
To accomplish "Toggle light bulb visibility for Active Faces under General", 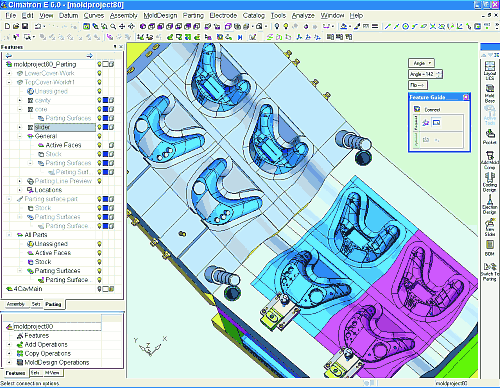I will 99,145.
